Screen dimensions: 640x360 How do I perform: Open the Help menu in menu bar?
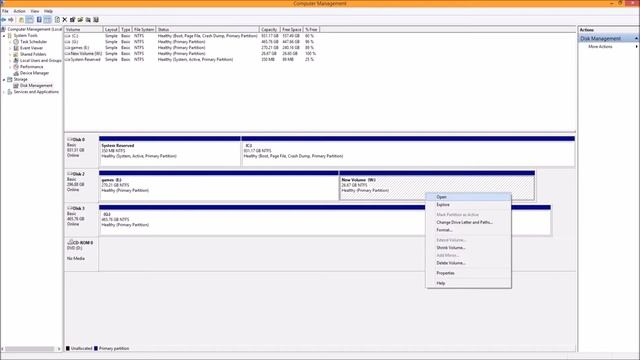pos(48,11)
